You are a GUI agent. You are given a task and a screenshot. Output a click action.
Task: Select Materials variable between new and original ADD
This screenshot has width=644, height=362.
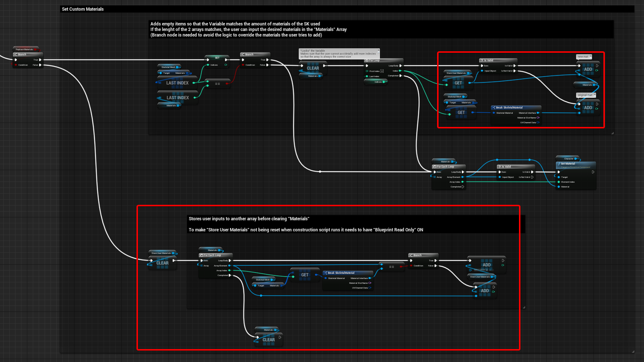(x=586, y=85)
